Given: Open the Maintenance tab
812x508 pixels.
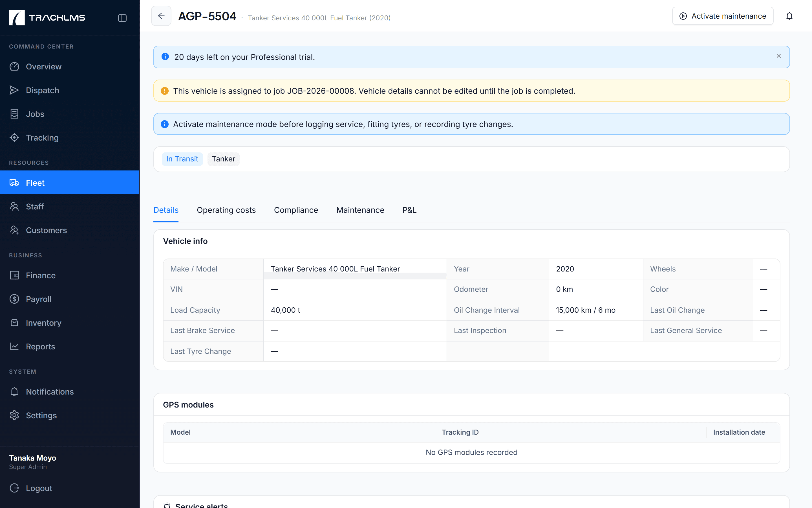Looking at the screenshot, I should pos(360,210).
